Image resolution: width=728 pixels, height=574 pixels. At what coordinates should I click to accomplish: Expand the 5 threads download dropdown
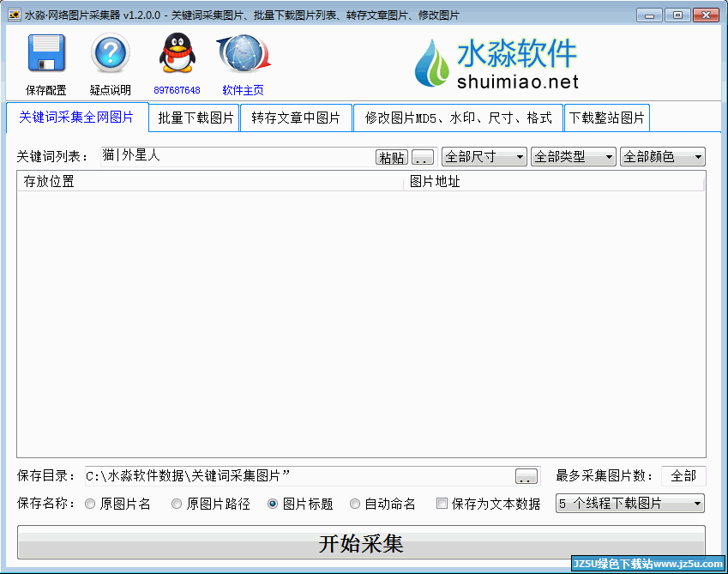tap(630, 504)
